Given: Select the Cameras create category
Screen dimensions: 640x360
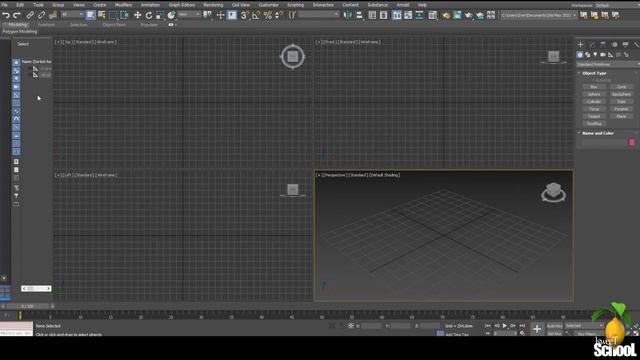Looking at the screenshot, I should point(603,55).
